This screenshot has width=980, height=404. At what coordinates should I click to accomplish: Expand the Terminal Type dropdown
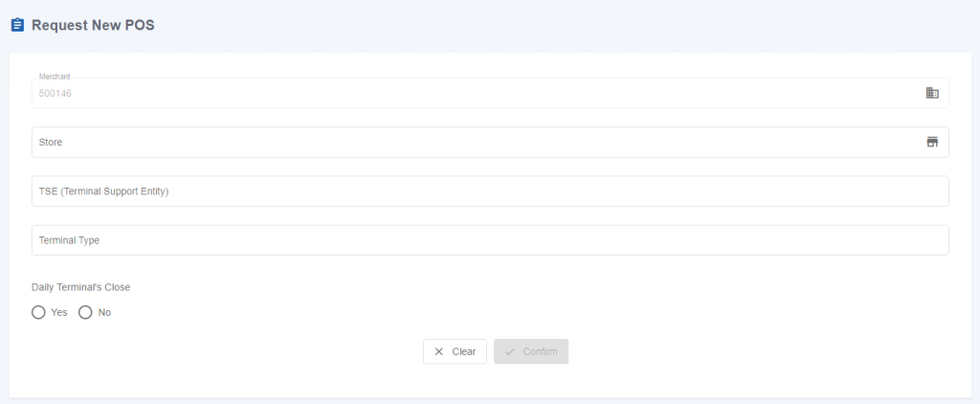click(x=490, y=240)
